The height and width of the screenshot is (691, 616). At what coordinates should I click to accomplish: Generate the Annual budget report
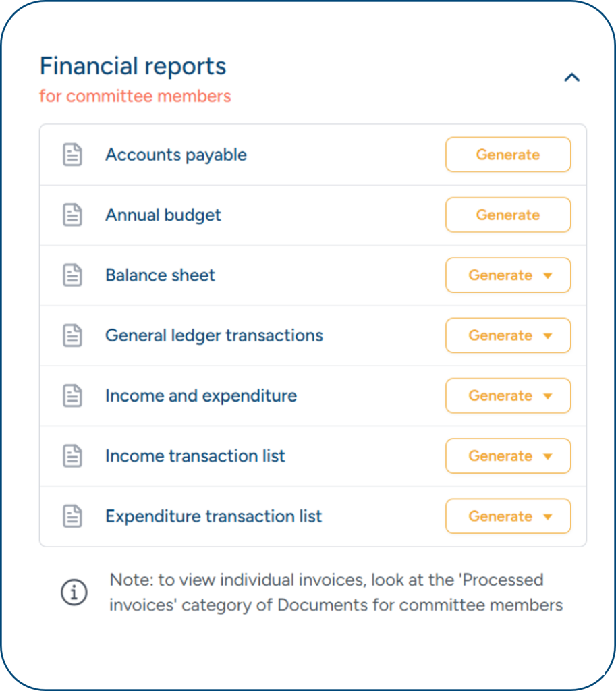(508, 215)
